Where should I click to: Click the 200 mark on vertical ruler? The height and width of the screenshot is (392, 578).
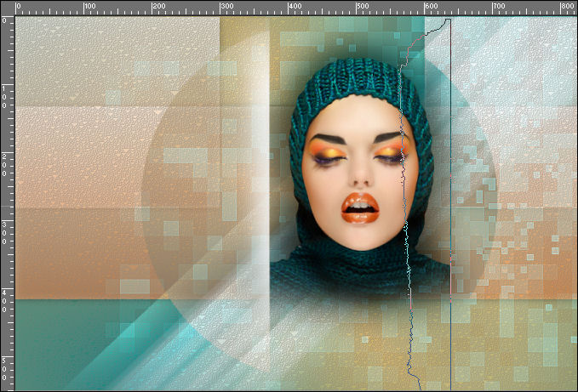4,165
